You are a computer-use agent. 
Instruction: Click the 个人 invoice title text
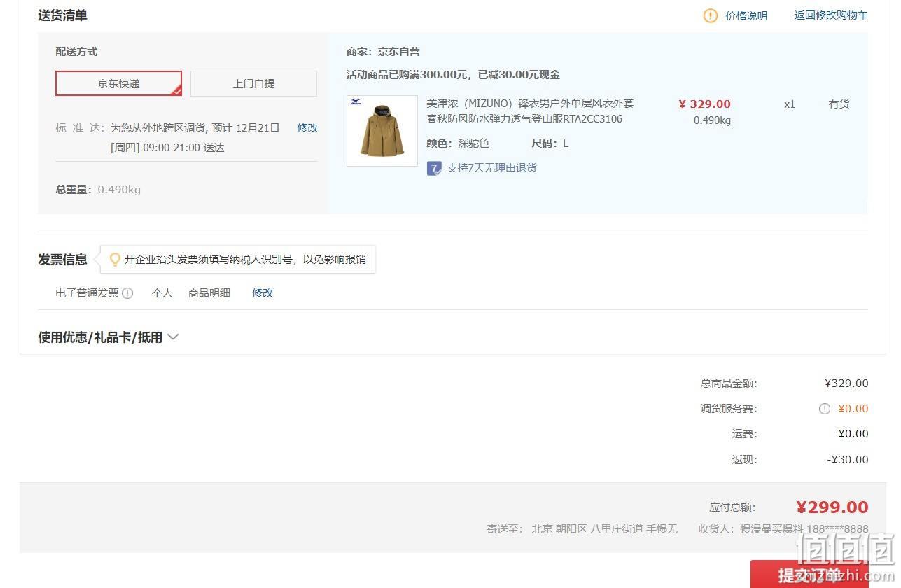(x=162, y=293)
